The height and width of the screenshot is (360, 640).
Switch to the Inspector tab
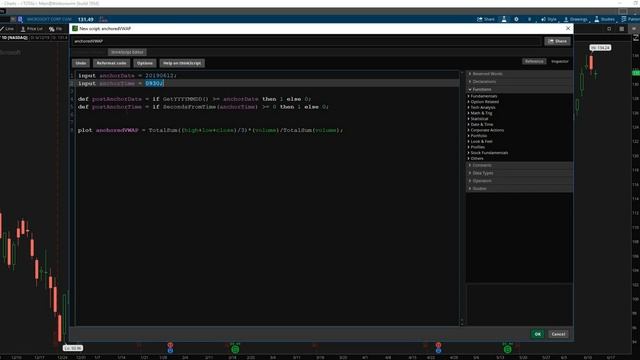point(560,61)
